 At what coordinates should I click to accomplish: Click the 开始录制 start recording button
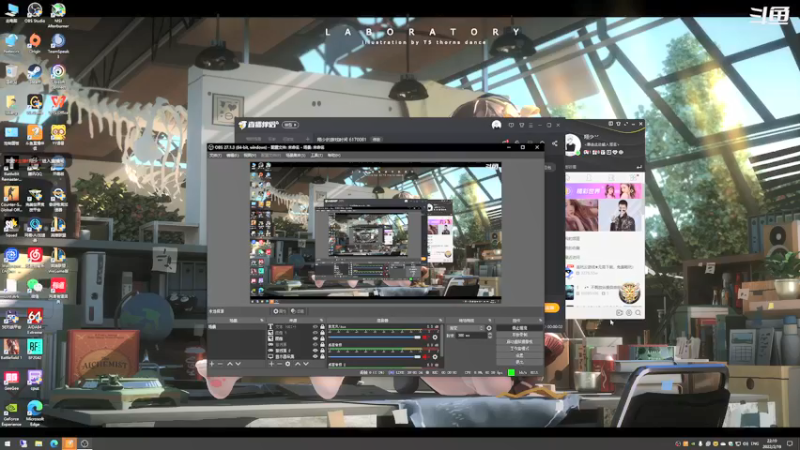519,335
